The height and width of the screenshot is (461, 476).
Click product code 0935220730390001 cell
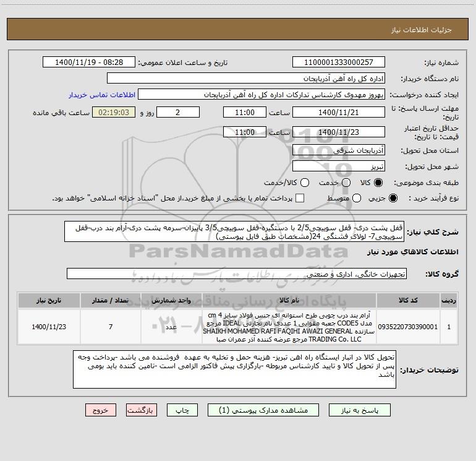click(x=408, y=327)
